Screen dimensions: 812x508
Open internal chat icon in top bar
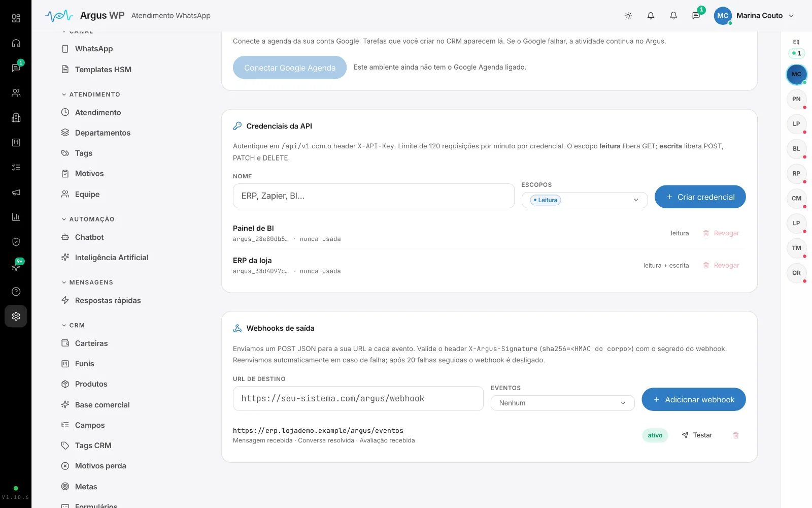coord(696,16)
